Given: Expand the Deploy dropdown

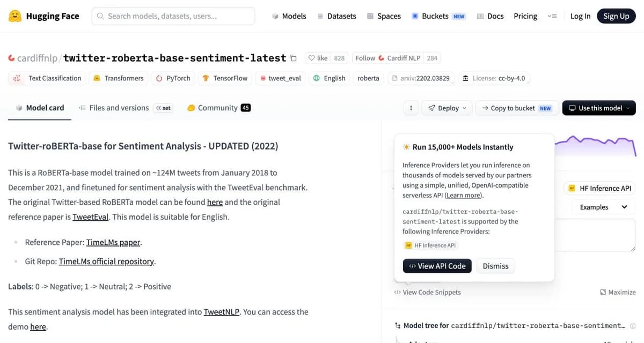Looking at the screenshot, I should (x=448, y=108).
